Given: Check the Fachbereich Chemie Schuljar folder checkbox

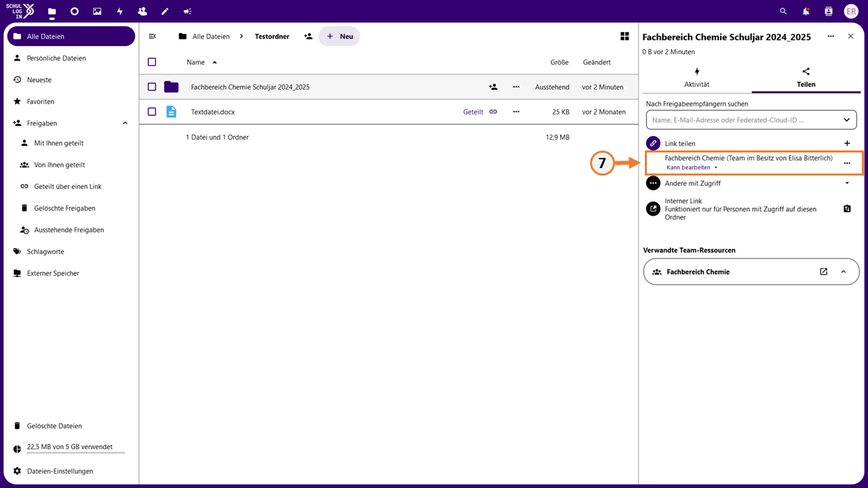Looking at the screenshot, I should [152, 87].
